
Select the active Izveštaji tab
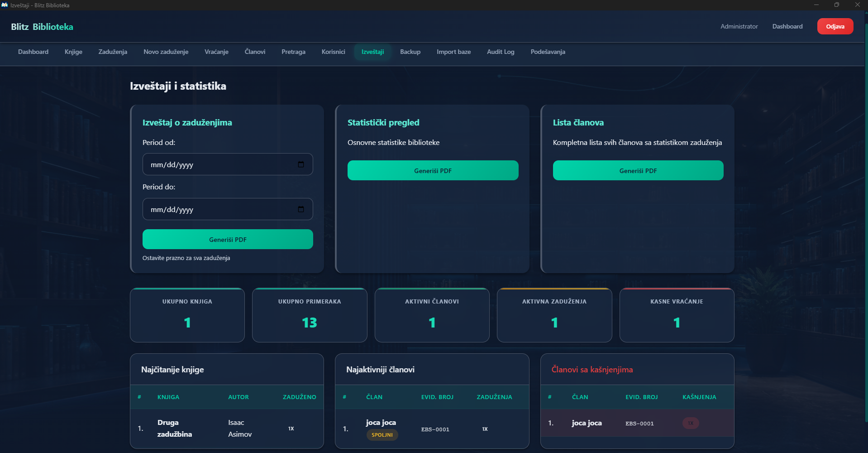point(372,52)
